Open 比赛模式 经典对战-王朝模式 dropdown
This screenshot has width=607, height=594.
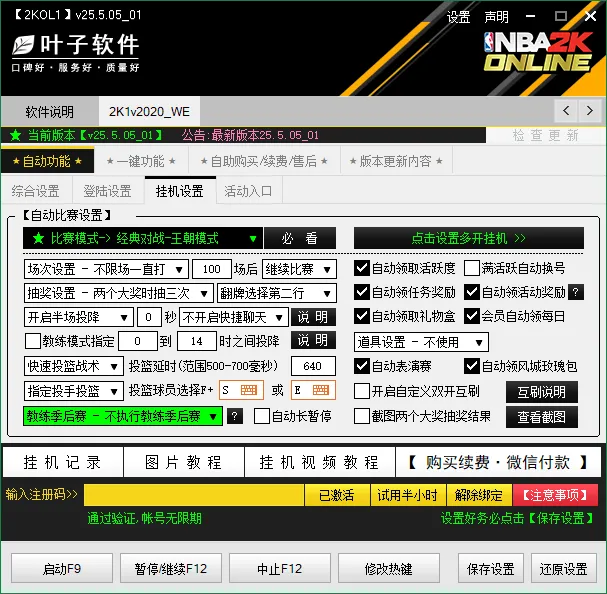click(143, 238)
